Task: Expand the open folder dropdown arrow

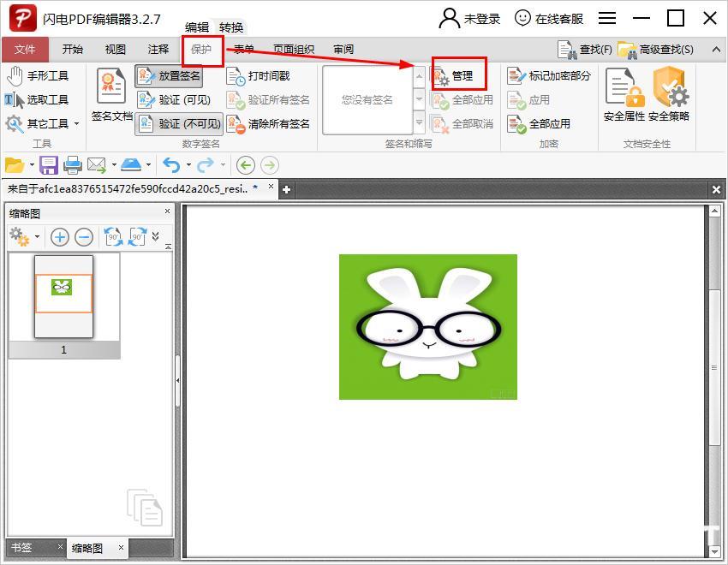Action: pos(32,165)
